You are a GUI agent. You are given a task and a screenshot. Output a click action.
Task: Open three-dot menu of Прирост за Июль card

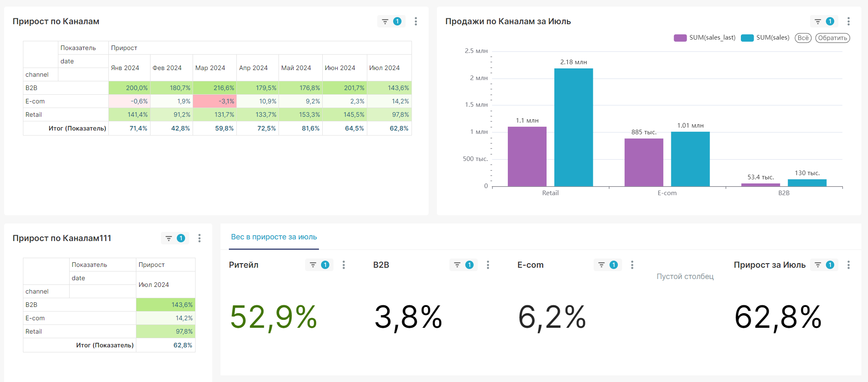(x=848, y=265)
